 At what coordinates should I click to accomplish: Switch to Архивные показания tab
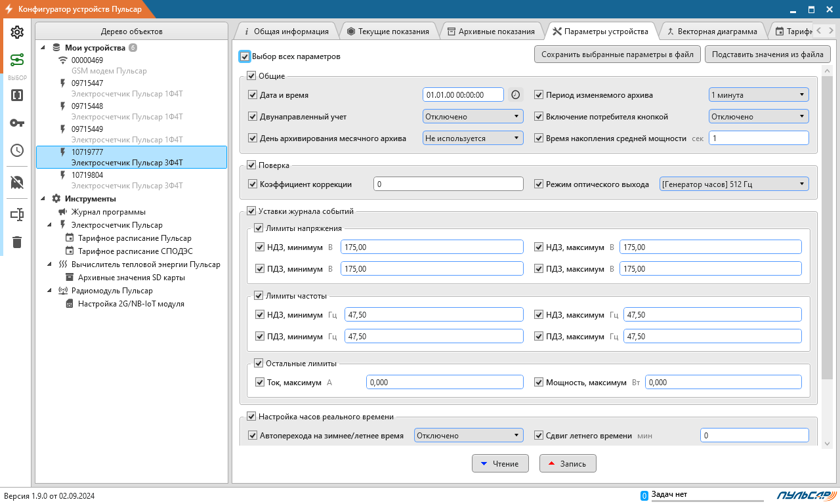tap(491, 31)
